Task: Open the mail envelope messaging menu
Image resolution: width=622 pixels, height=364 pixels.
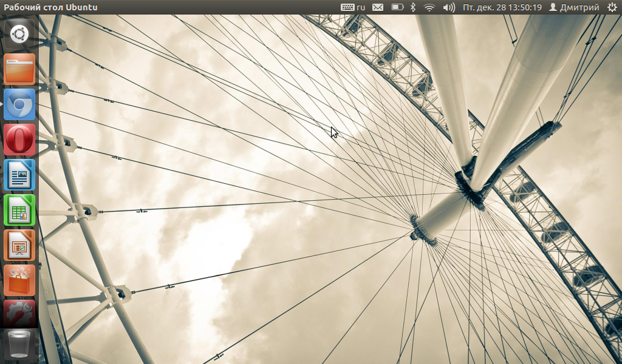Action: coord(378,7)
